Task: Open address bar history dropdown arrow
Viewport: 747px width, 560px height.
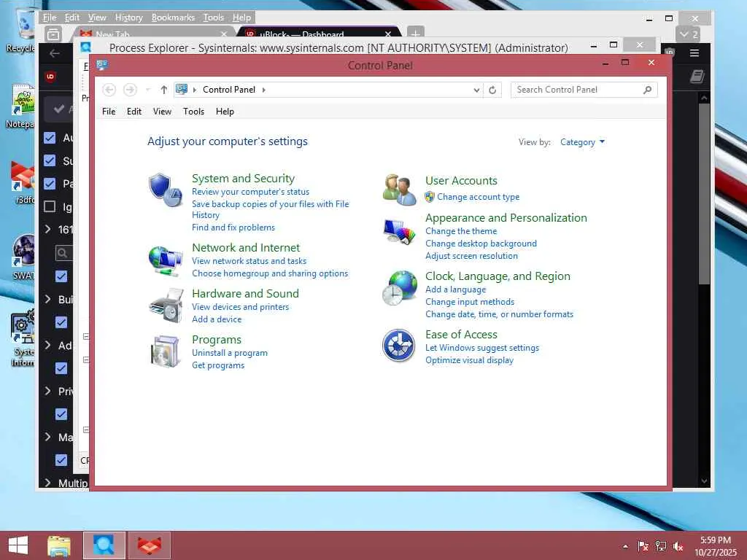Action: tap(476, 90)
